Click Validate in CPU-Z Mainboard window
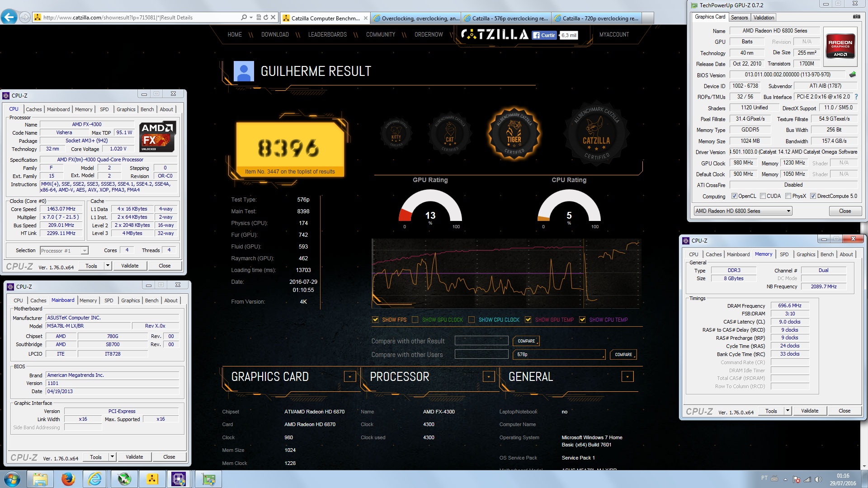 point(134,457)
